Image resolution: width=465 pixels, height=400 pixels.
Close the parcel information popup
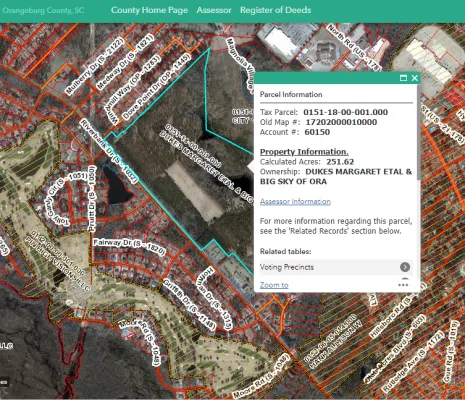click(x=414, y=78)
